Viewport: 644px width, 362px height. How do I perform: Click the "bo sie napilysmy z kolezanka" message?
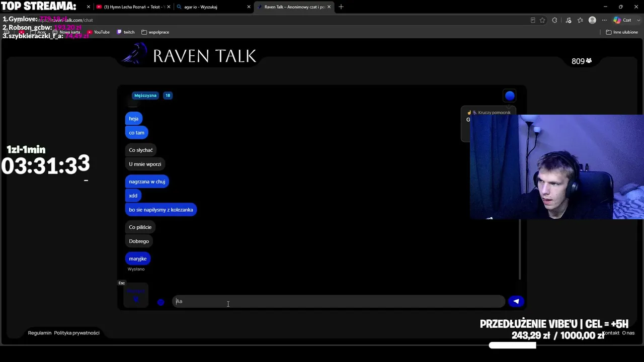coord(161,210)
